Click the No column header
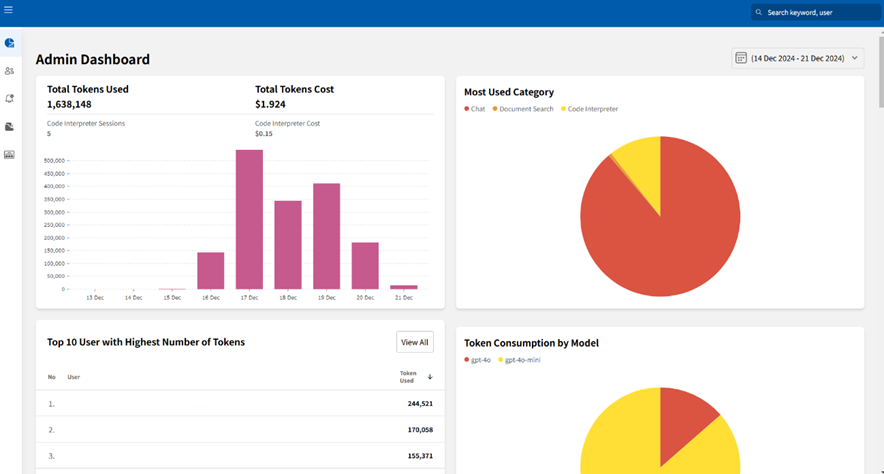 [51, 377]
